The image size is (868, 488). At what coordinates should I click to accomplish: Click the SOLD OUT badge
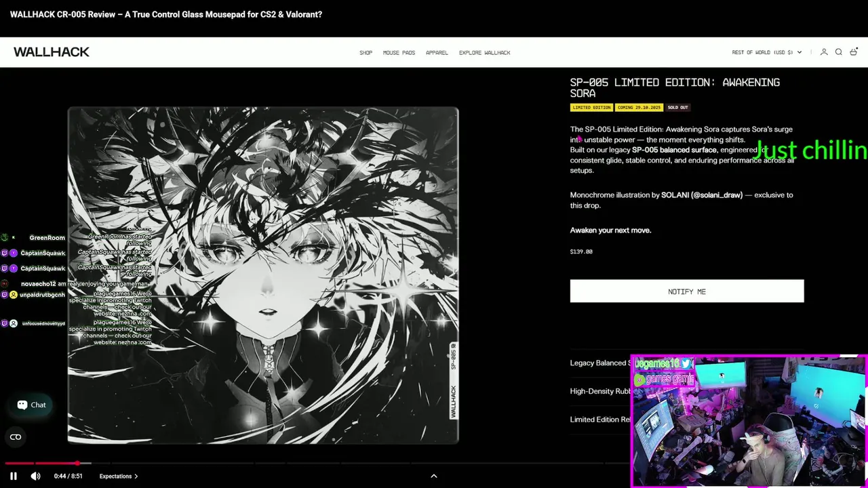click(677, 107)
